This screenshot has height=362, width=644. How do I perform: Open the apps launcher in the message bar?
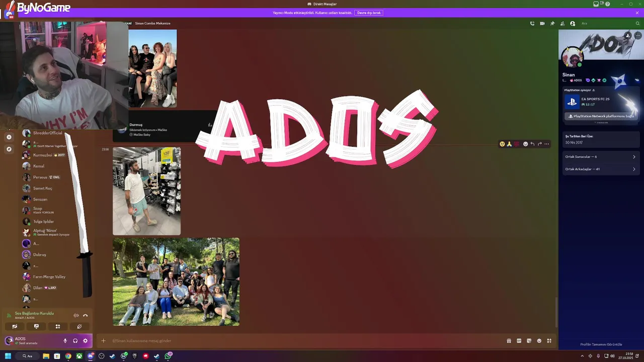549,340
